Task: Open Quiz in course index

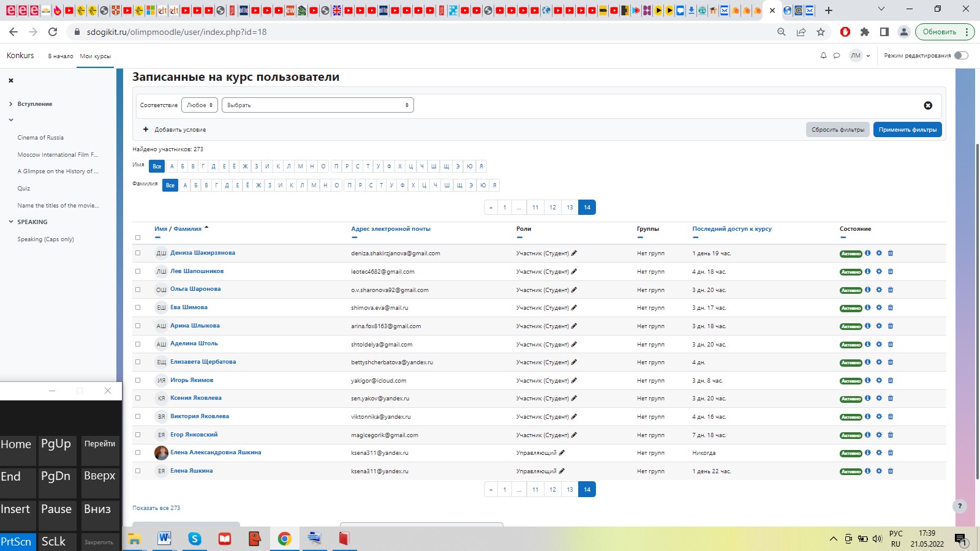Action: click(24, 189)
